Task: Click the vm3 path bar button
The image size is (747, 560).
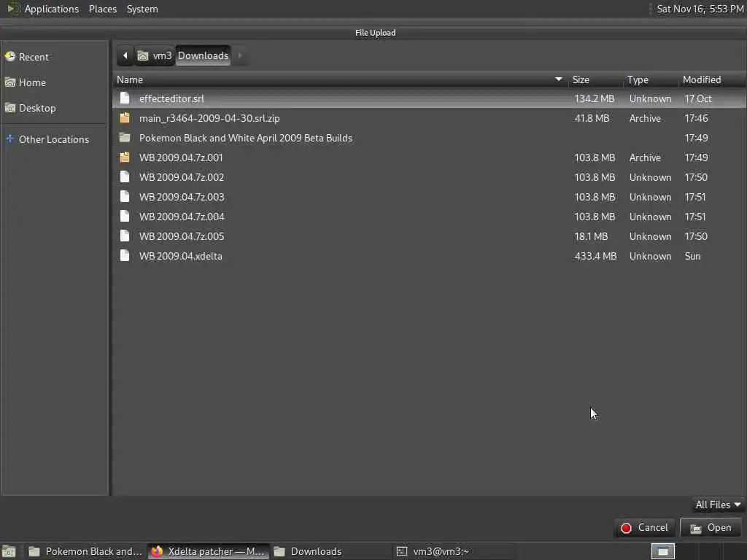Action: (x=155, y=55)
